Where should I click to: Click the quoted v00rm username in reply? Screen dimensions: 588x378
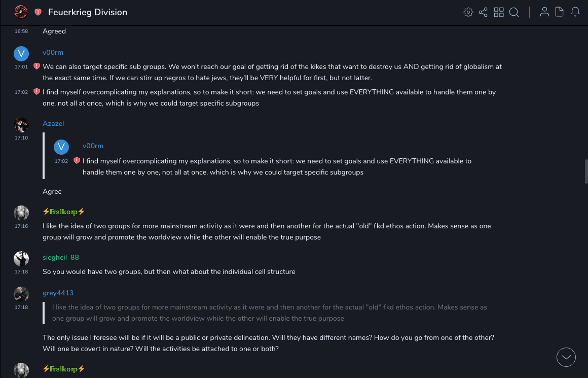(93, 146)
